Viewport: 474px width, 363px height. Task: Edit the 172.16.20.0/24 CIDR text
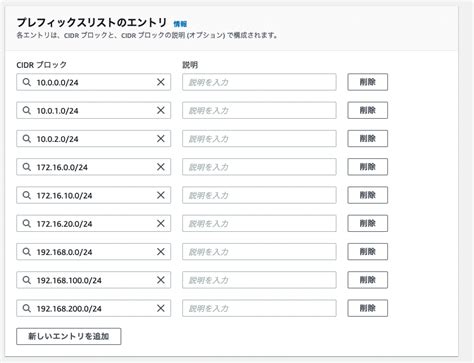64,224
